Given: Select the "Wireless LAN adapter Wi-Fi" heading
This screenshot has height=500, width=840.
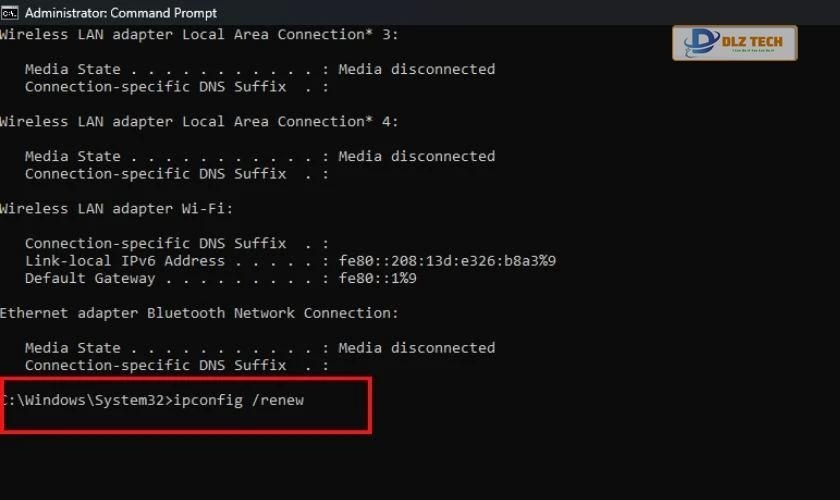Looking at the screenshot, I should coord(116,209).
